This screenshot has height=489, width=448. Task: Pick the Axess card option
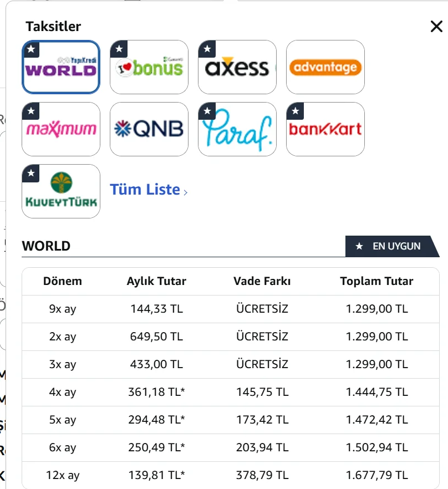point(237,67)
